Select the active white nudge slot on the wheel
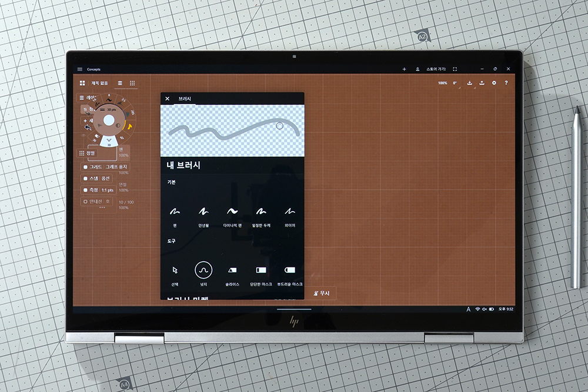Image resolution: width=588 pixels, height=392 pixels. [x=109, y=141]
